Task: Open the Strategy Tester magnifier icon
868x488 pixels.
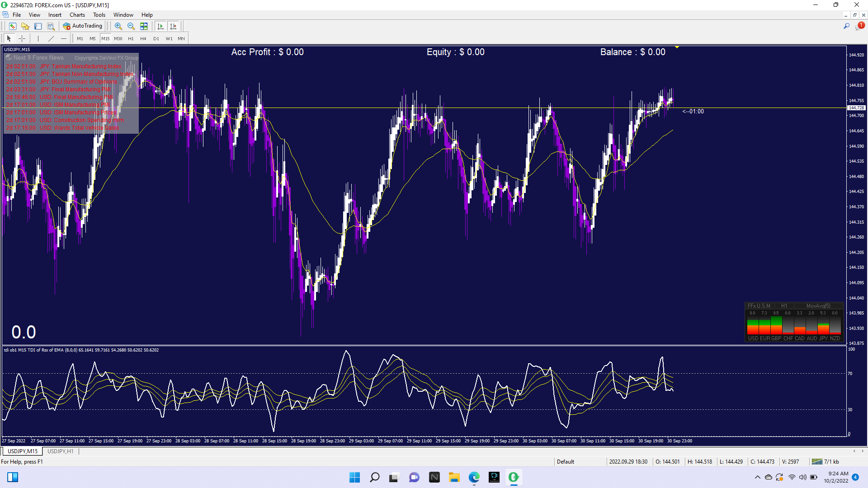Action: [51, 26]
